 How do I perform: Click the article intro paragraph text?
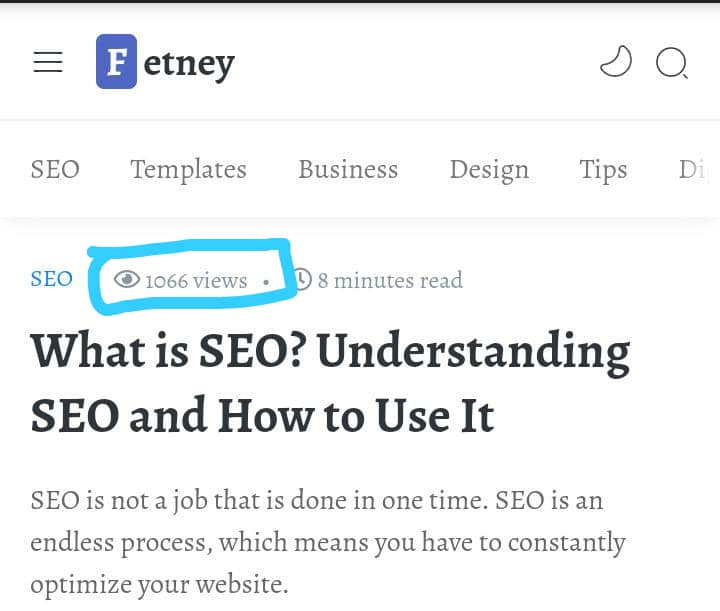pyautogui.click(x=328, y=542)
